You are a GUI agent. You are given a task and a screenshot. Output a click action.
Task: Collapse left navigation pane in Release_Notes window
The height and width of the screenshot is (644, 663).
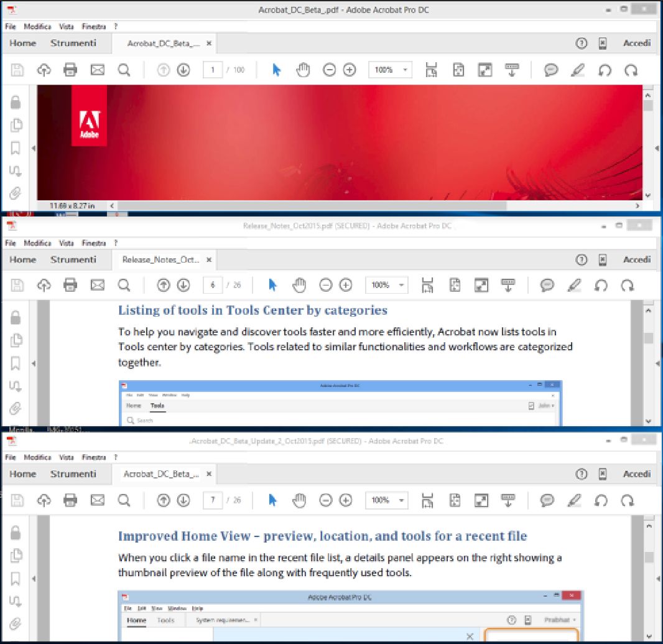[34, 363]
